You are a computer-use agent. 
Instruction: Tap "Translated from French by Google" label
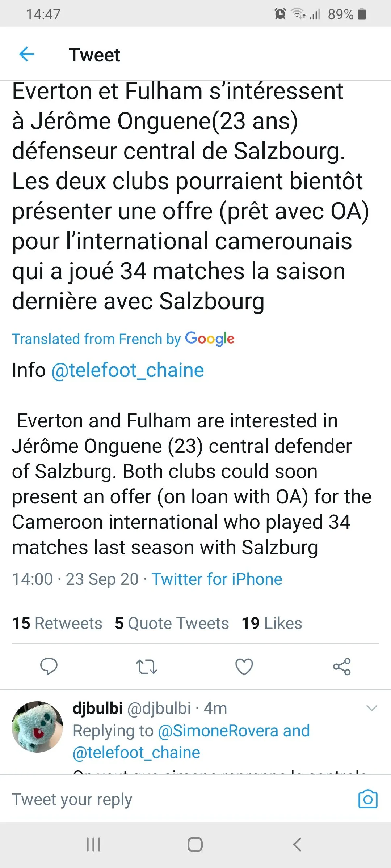(x=123, y=339)
